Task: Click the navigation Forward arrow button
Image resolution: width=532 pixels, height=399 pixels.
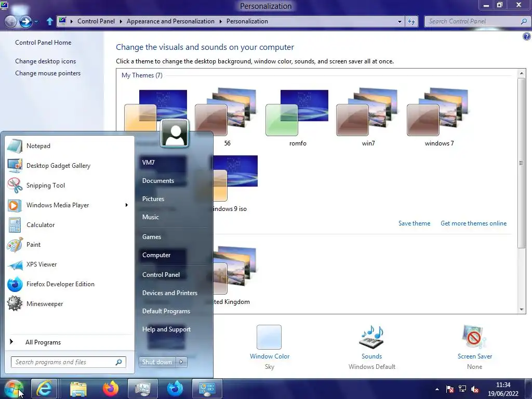Action: pos(25,21)
